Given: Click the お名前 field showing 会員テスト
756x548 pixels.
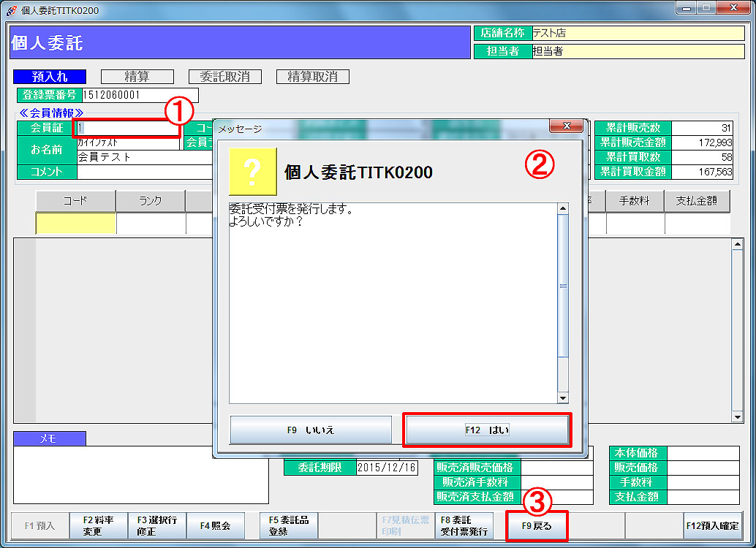Looking at the screenshot, I should click(x=145, y=157).
